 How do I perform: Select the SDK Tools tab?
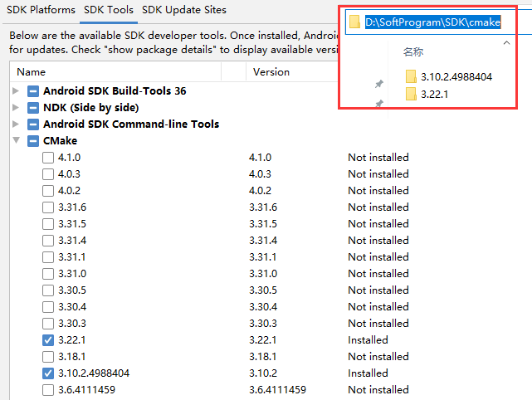pyautogui.click(x=109, y=10)
